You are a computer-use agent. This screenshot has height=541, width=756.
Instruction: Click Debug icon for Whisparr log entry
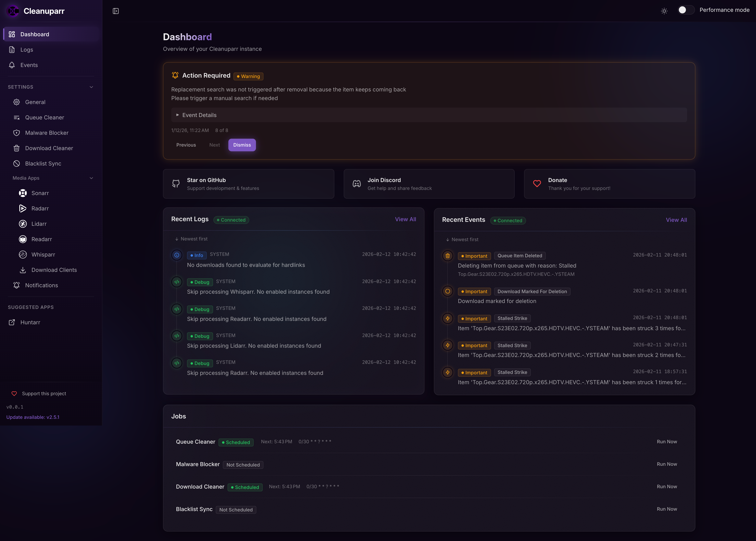pos(177,282)
